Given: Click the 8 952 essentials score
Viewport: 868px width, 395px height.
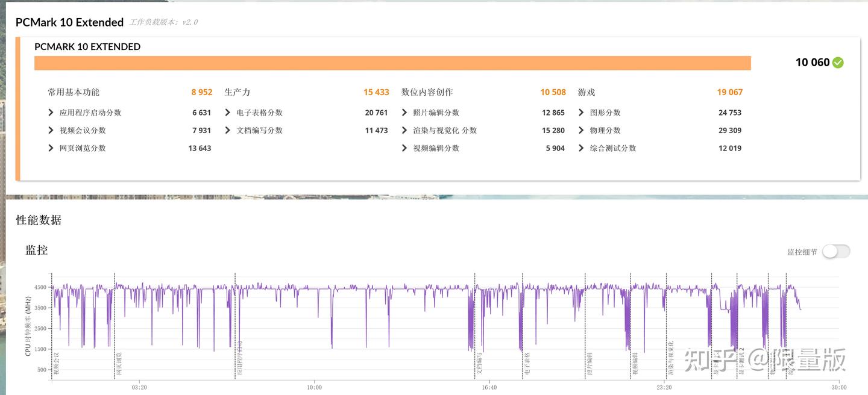Looking at the screenshot, I should [202, 92].
